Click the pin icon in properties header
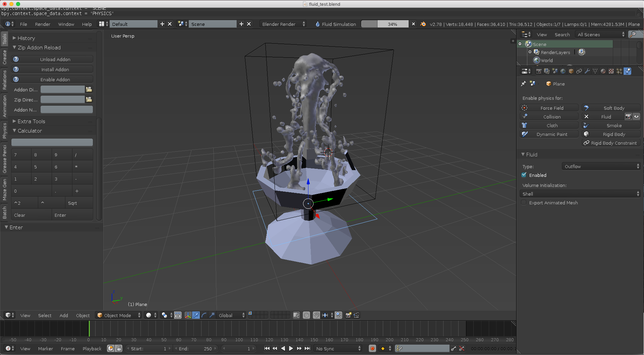644x355 pixels. click(x=523, y=84)
